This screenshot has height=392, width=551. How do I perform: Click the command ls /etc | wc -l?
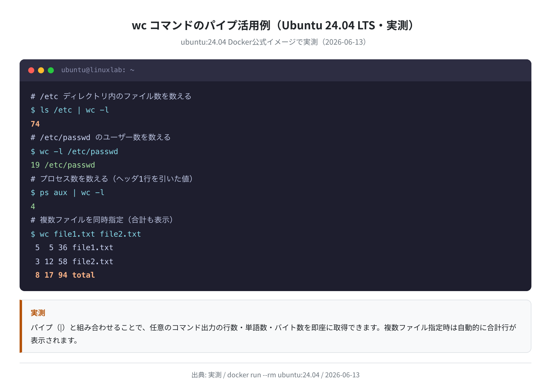coord(70,110)
